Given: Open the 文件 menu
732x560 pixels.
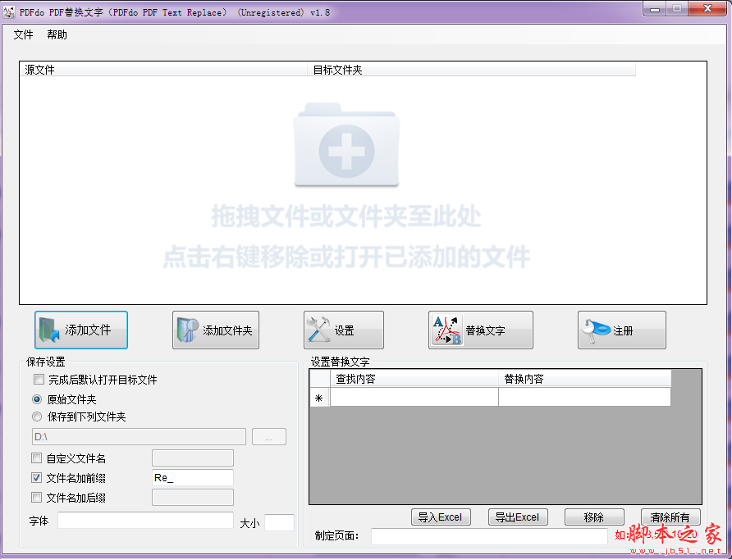Looking at the screenshot, I should [x=23, y=34].
